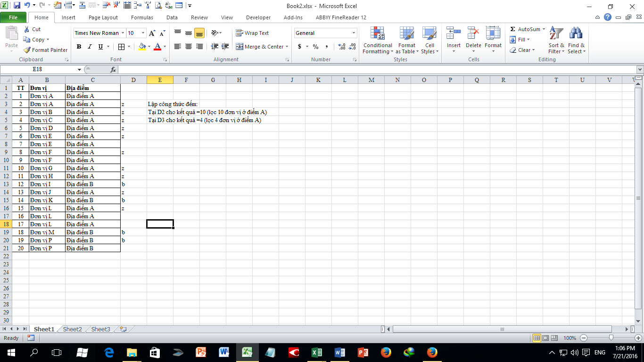Click the zoom slider handle
The image size is (644, 362).
coord(611,338)
